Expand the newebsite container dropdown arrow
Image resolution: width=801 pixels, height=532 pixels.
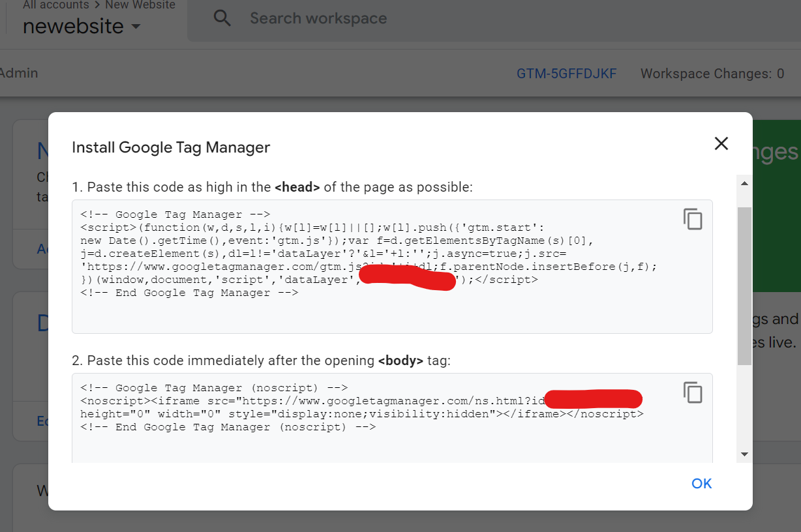pos(136,27)
